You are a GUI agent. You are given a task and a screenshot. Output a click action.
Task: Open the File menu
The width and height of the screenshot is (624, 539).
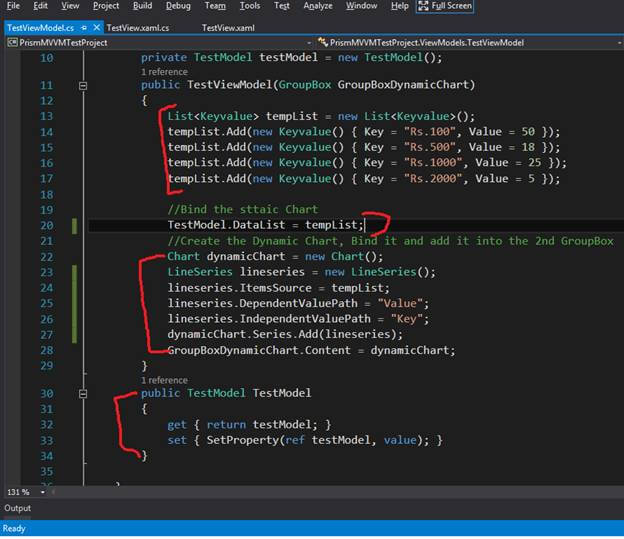[x=13, y=6]
